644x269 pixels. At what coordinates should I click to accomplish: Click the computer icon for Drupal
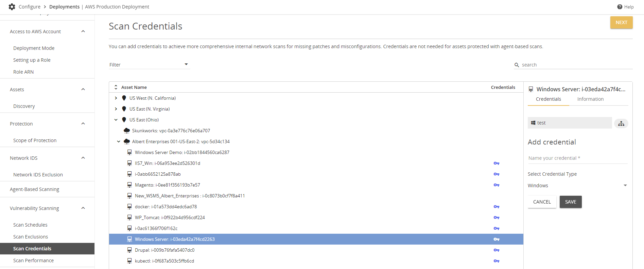click(129, 250)
